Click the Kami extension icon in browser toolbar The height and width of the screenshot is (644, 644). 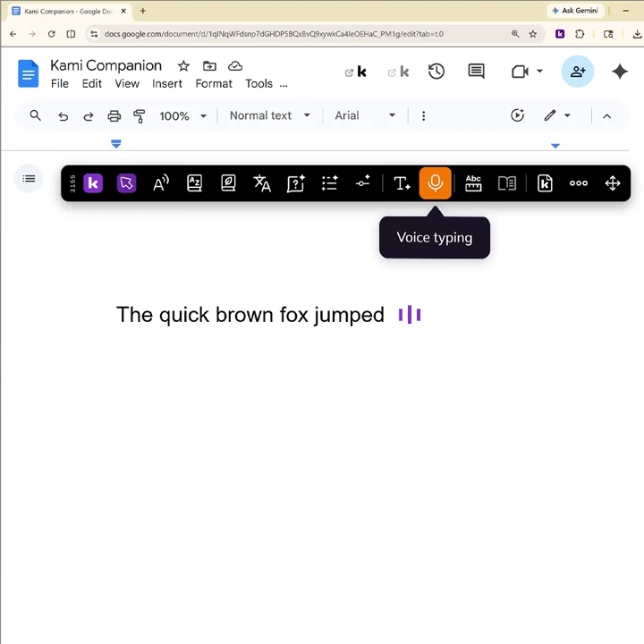point(560,34)
